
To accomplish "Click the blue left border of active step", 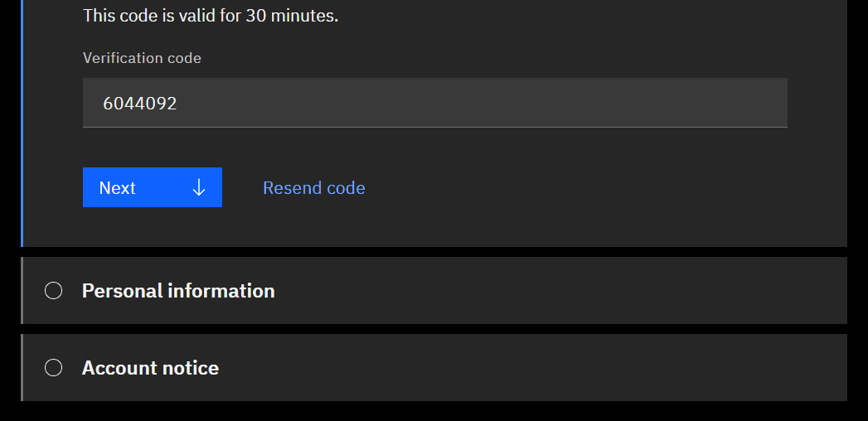I will [22, 124].
